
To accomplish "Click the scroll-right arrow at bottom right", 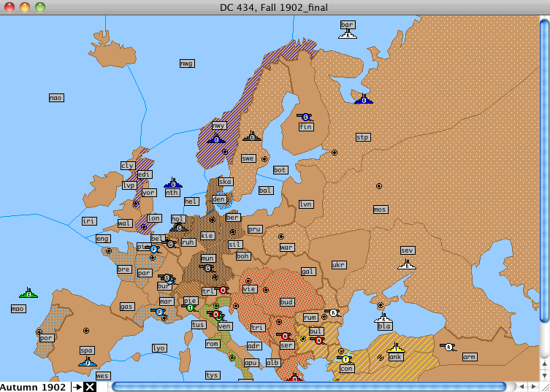I will (533, 387).
